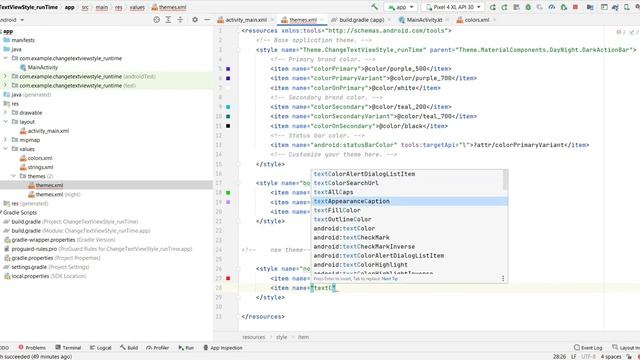Collapse the layout folder
The height and width of the screenshot is (360, 640).
tap(5, 122)
